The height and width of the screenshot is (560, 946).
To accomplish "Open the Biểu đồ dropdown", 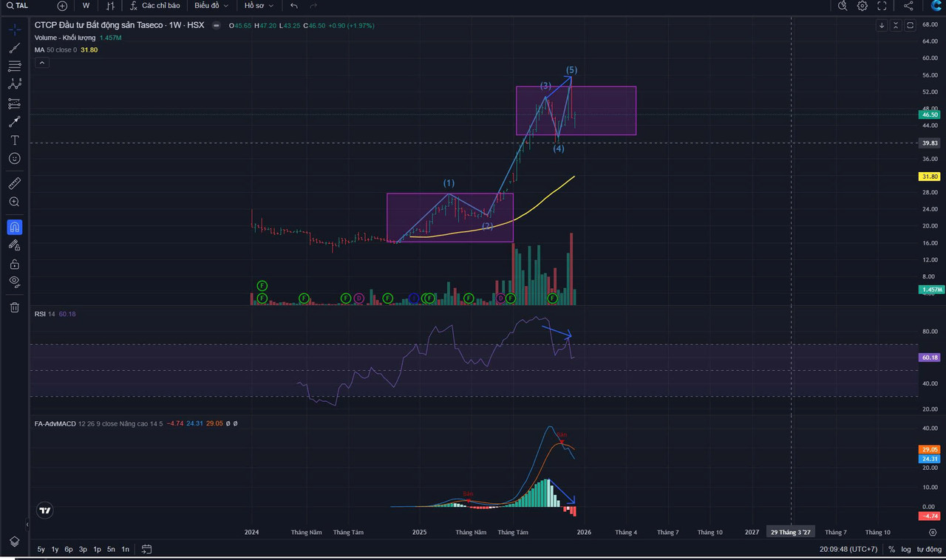I will point(212,5).
